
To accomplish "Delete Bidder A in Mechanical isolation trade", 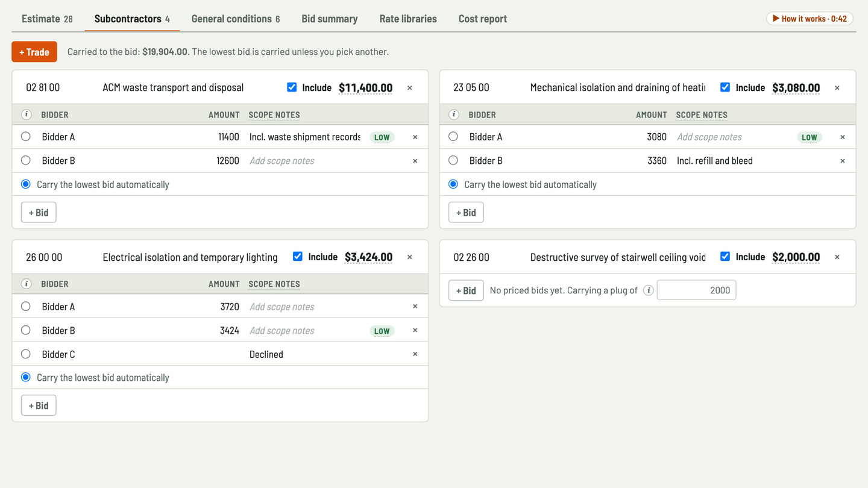I will [842, 137].
